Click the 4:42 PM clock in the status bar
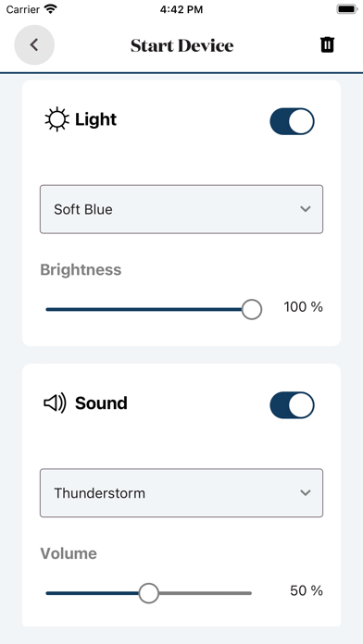Viewport: 363px width, 644px height. [181, 9]
